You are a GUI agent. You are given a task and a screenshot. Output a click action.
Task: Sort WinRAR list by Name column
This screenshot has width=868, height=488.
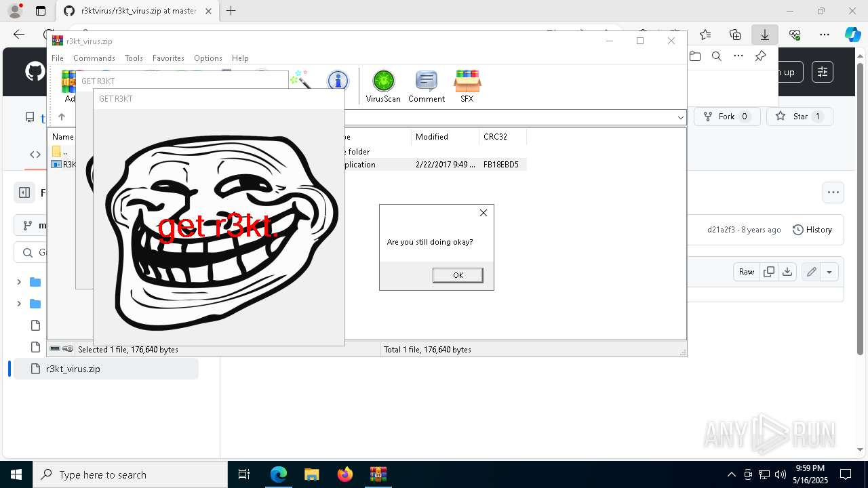click(63, 137)
